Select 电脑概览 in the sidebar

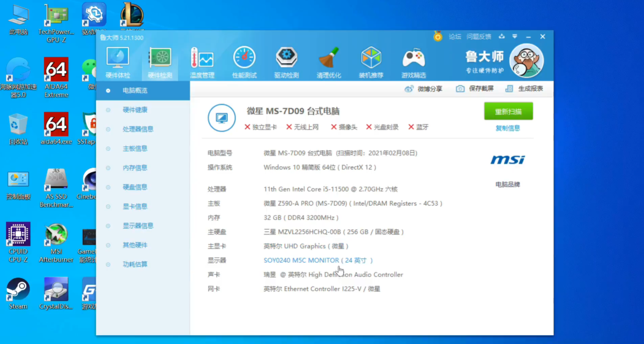(x=143, y=90)
